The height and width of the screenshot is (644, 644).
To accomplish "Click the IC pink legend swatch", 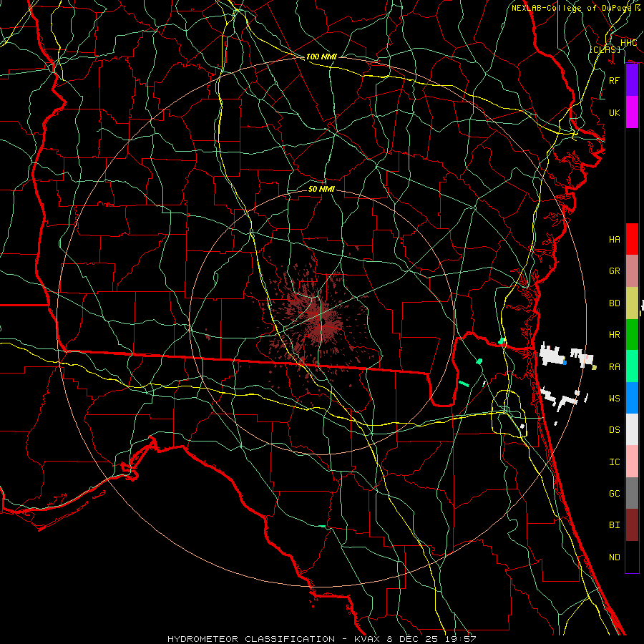I will [x=632, y=462].
